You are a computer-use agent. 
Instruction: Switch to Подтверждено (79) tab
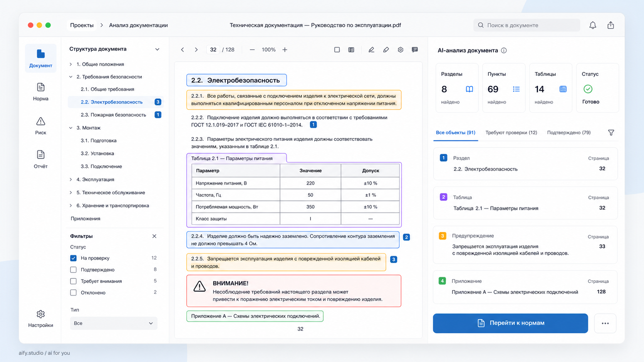pos(569,133)
